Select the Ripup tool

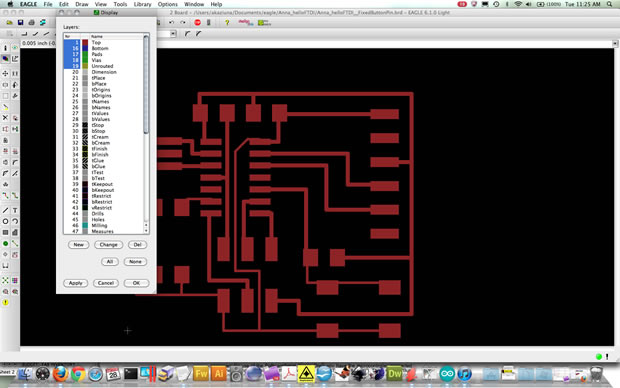coord(15,195)
